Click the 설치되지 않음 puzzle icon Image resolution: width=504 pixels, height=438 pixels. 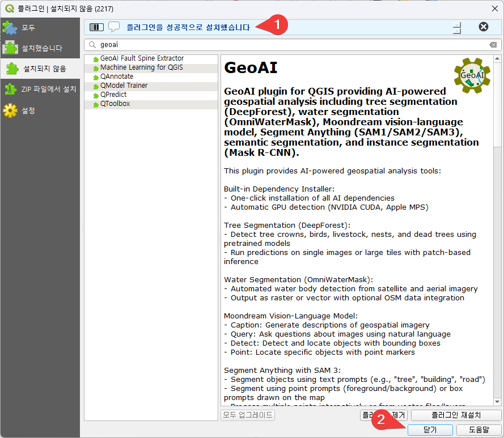pos(12,69)
